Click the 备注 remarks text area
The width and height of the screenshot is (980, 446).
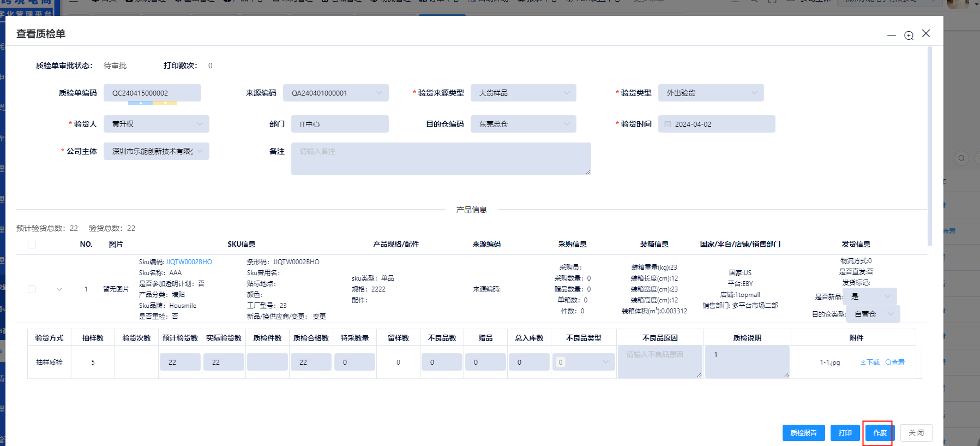(x=441, y=159)
